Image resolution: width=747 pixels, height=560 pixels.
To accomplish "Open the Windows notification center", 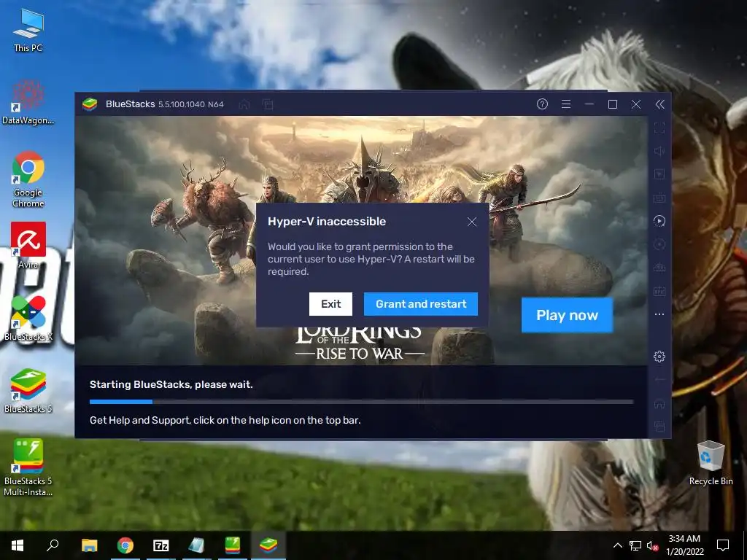I will pos(723,545).
